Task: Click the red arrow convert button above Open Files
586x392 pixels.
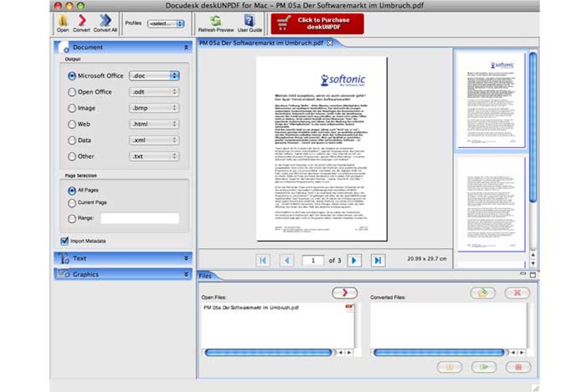Action: click(x=345, y=293)
